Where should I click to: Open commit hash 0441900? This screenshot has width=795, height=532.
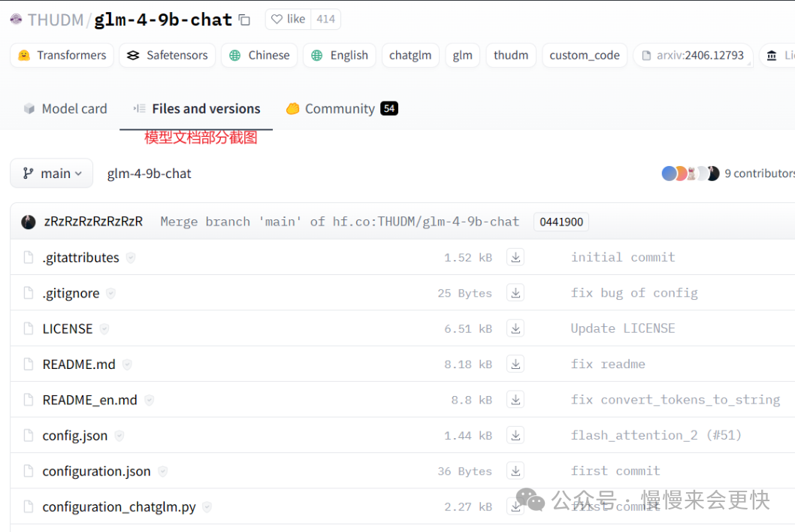click(561, 222)
